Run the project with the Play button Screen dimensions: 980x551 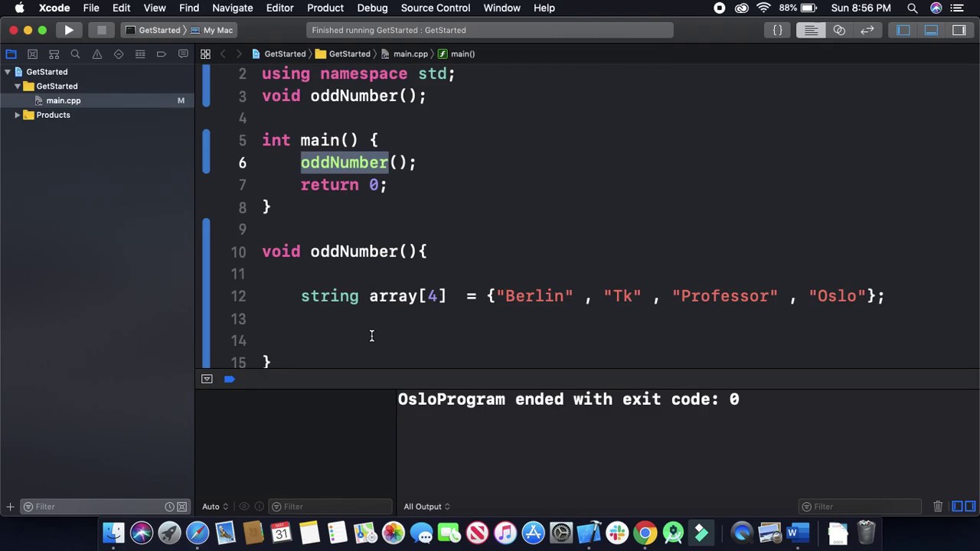[69, 30]
